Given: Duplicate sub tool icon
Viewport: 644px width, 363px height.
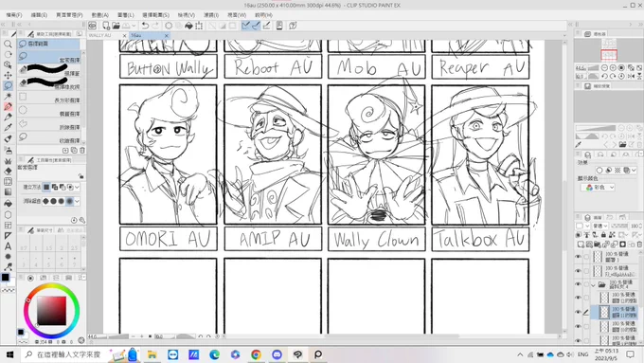Looking at the screenshot, I should point(74,150).
